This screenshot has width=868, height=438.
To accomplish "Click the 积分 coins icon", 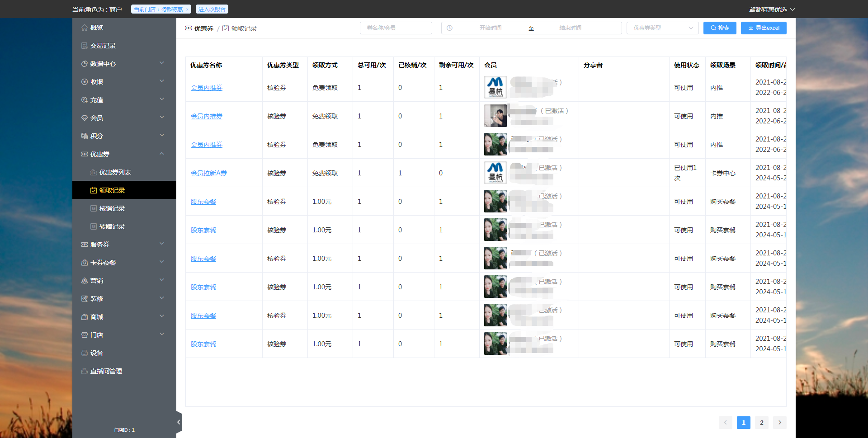I will tap(85, 136).
